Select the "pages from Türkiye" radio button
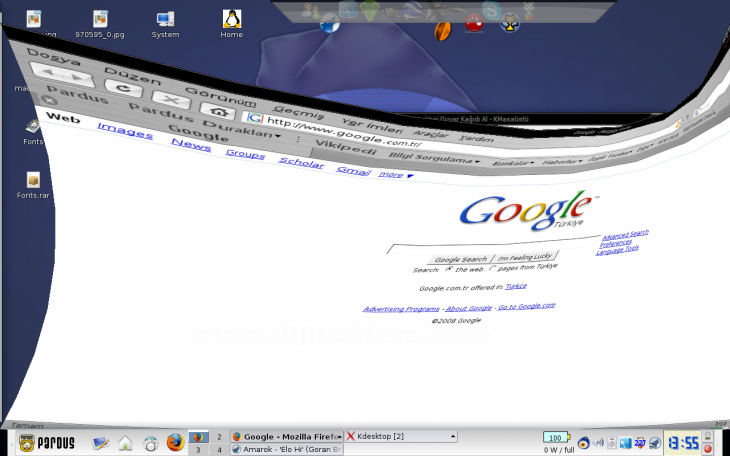Viewport: 730px width, 456px height. click(x=491, y=267)
